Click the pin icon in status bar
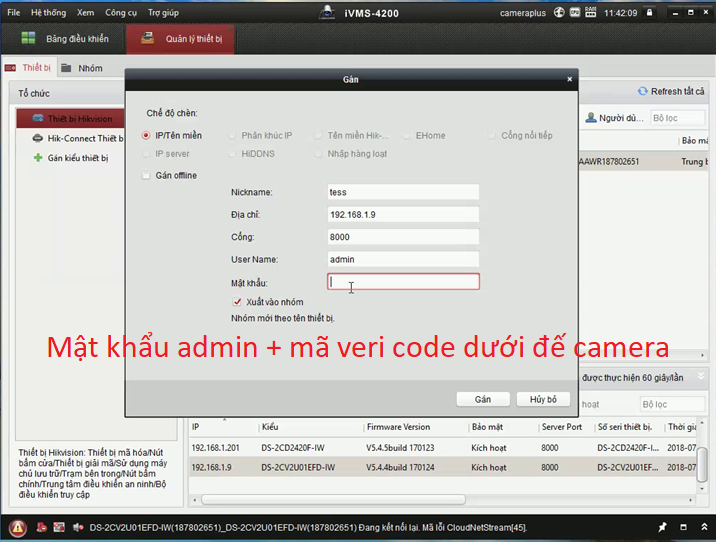The width and height of the screenshot is (716, 542). click(x=662, y=527)
